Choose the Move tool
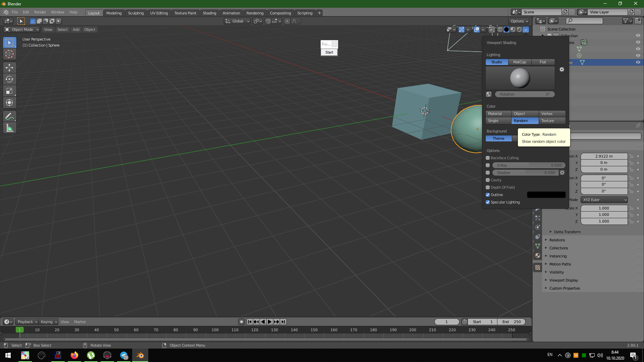 9,68
